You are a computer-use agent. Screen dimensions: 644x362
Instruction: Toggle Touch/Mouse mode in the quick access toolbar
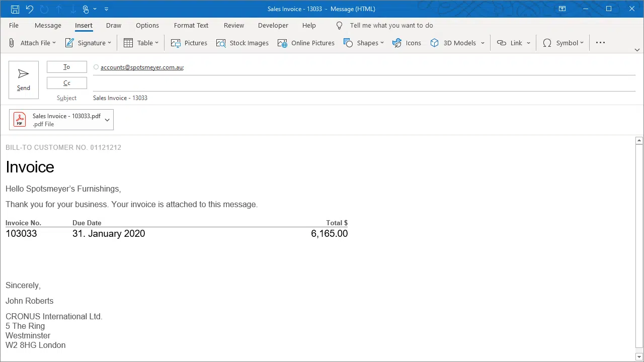point(86,9)
